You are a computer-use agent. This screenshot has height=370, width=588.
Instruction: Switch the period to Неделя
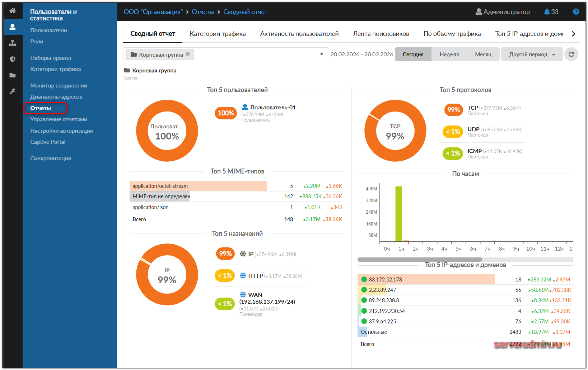pyautogui.click(x=449, y=54)
